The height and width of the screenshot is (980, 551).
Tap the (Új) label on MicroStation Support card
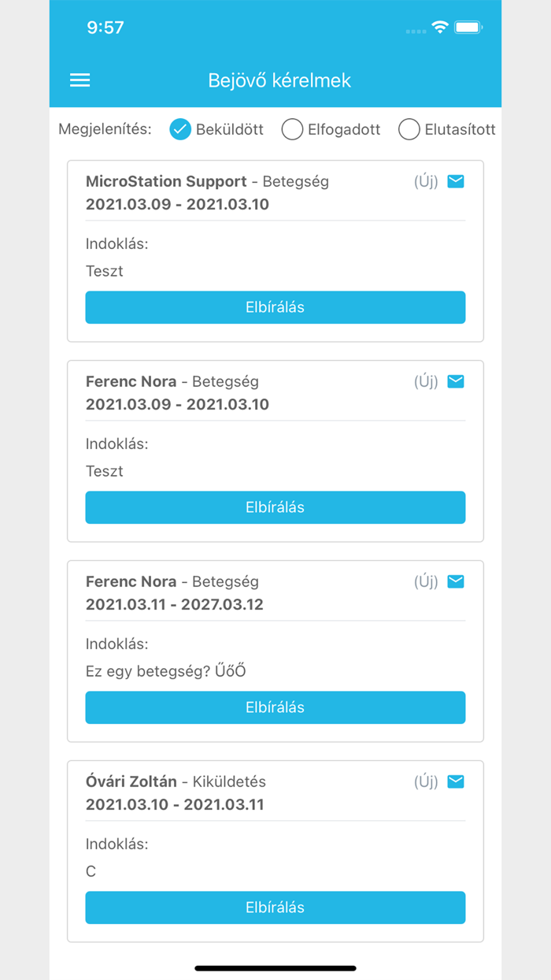pos(426,182)
